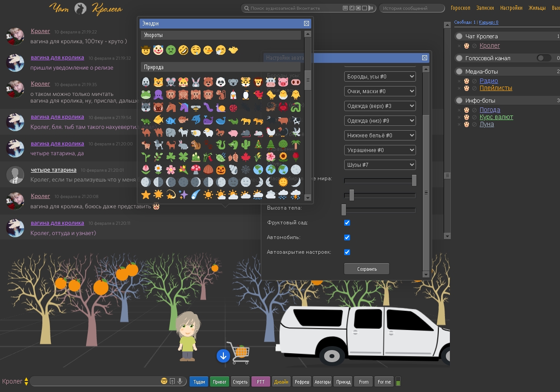Insert the lion face emoji
The width and height of the screenshot is (560, 392).
[258, 82]
